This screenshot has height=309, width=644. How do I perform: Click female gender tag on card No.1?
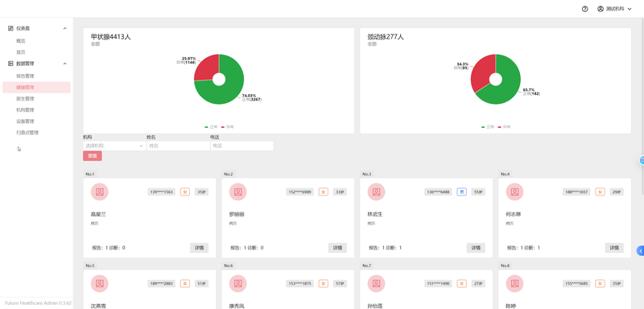click(x=185, y=192)
